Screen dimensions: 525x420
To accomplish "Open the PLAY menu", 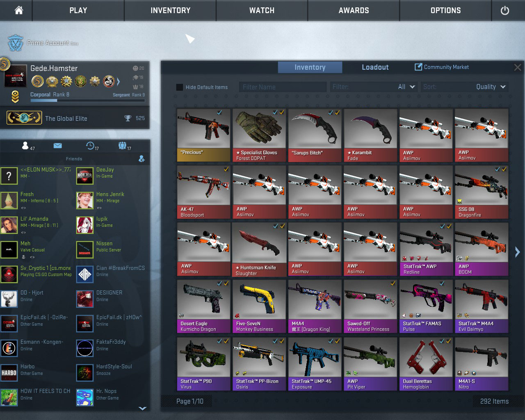I will pos(78,10).
